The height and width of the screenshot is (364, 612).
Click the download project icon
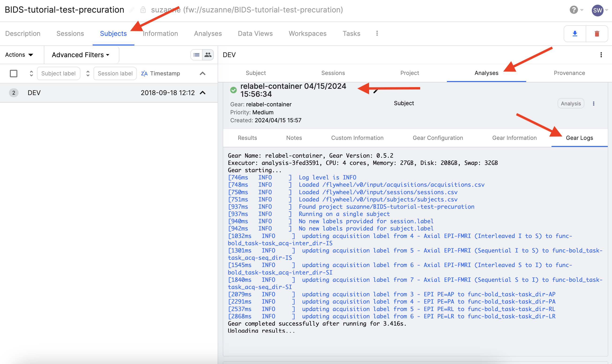(x=575, y=33)
